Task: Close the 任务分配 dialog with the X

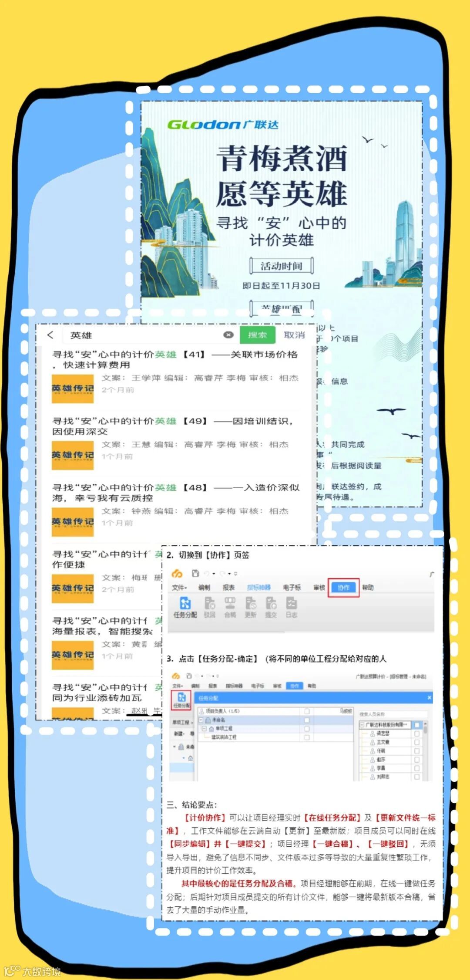Action: point(430,697)
